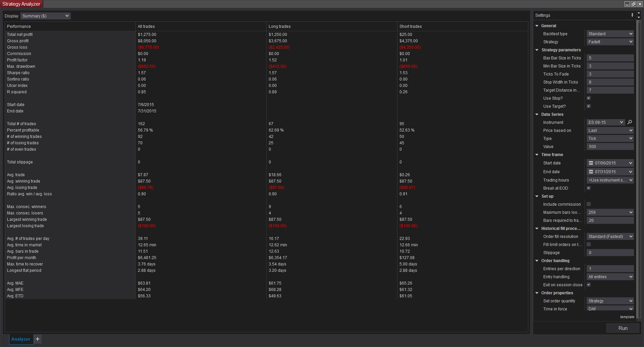Viewport: 644px width, 347px height.
Task: Select the Performance column header
Action: (70, 27)
